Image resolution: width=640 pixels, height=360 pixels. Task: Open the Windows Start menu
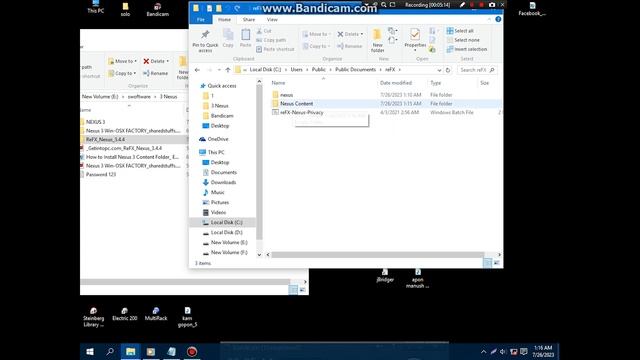click(90, 351)
